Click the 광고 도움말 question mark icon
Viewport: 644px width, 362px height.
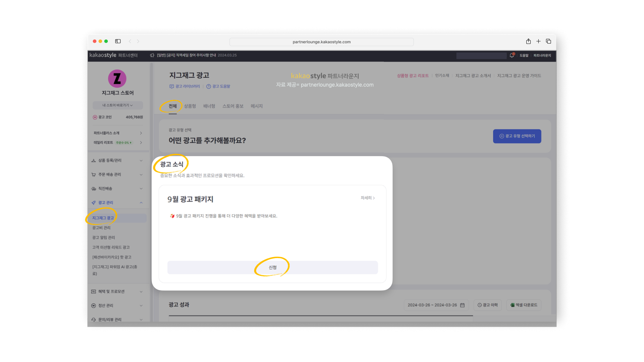tap(209, 86)
